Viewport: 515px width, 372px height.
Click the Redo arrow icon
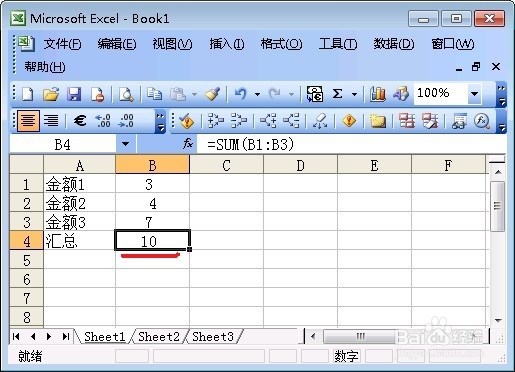pyautogui.click(x=274, y=94)
